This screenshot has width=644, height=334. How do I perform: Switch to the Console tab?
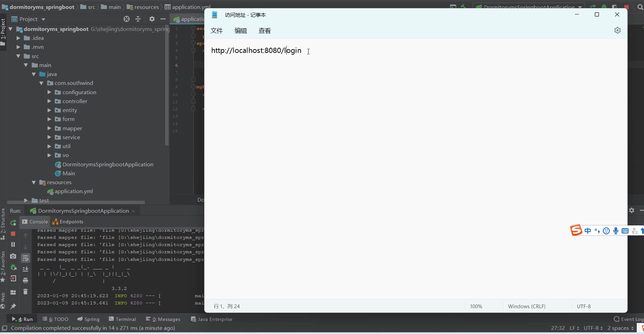click(35, 222)
